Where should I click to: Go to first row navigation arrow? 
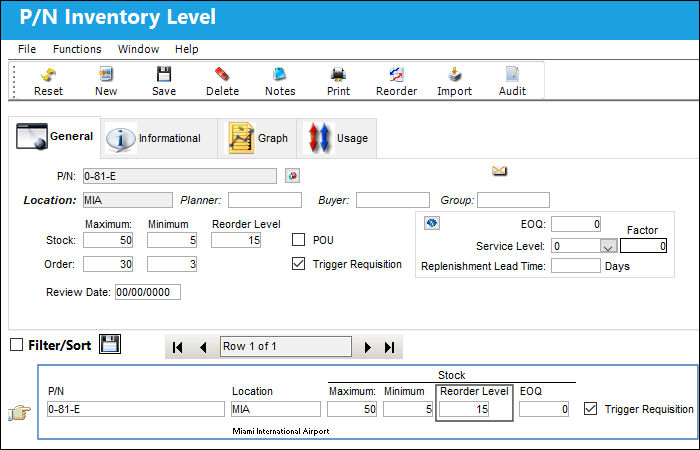177,347
